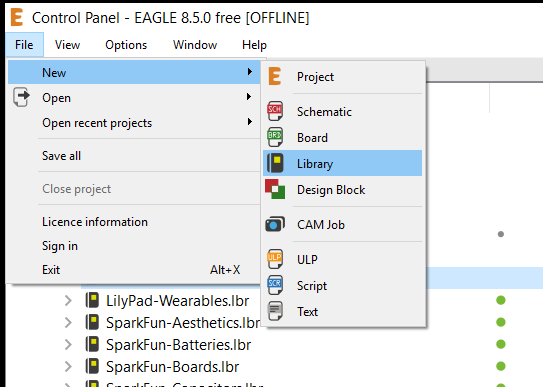Expand the SparkFun-Boards.lbr tree entry
The image size is (543, 387).
[x=68, y=367]
